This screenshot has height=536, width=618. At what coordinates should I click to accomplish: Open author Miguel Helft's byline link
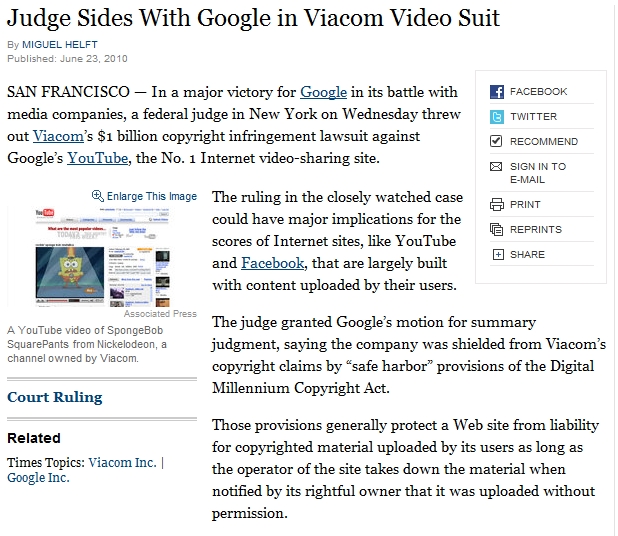click(60, 45)
